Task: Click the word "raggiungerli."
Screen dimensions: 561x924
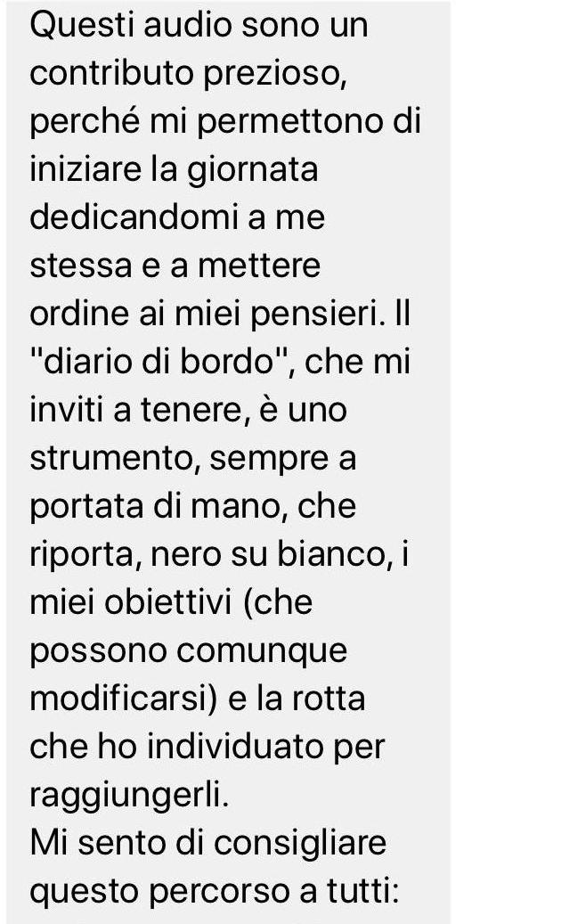Action: coord(129,796)
